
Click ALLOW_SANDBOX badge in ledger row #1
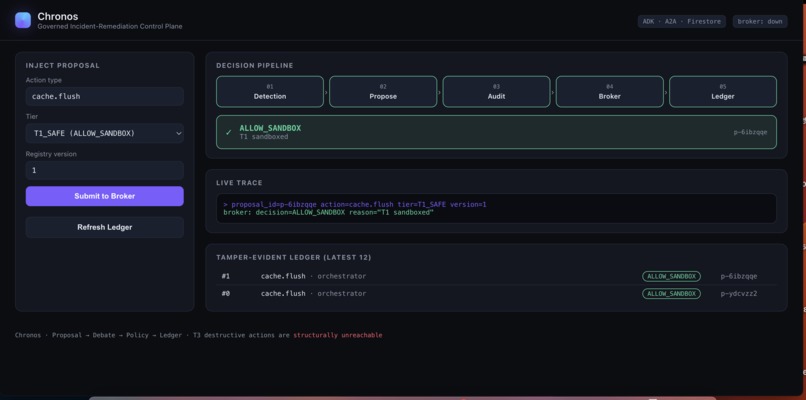tap(671, 276)
